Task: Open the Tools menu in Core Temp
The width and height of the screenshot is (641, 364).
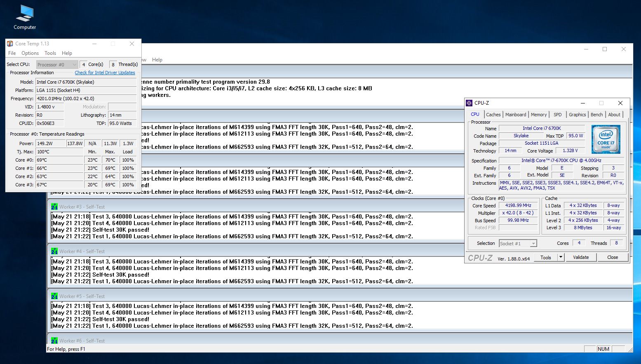Action: coord(50,53)
